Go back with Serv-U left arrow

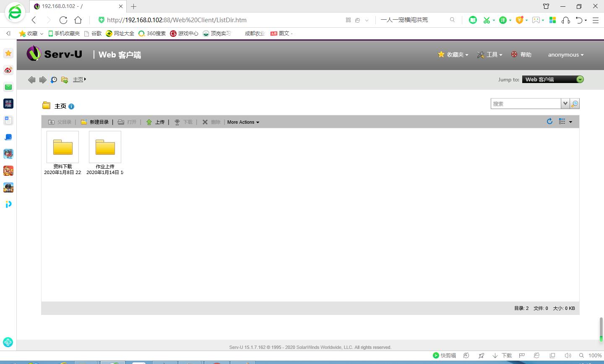32,80
